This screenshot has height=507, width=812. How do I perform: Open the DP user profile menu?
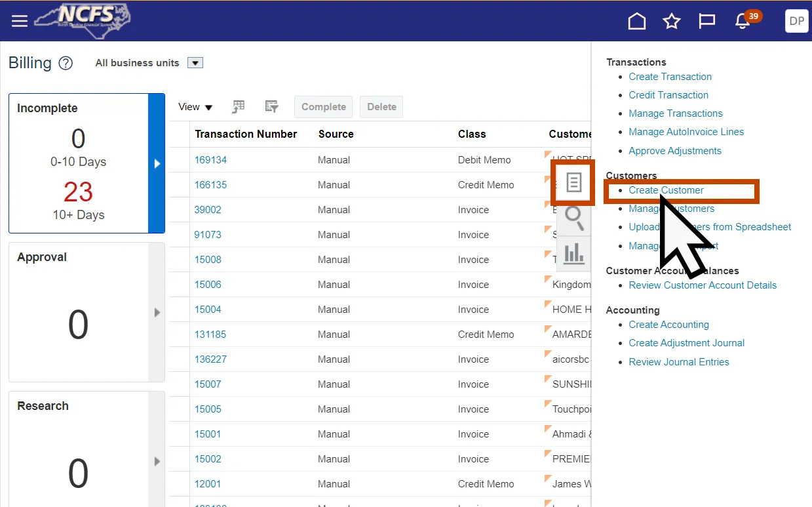pos(796,21)
